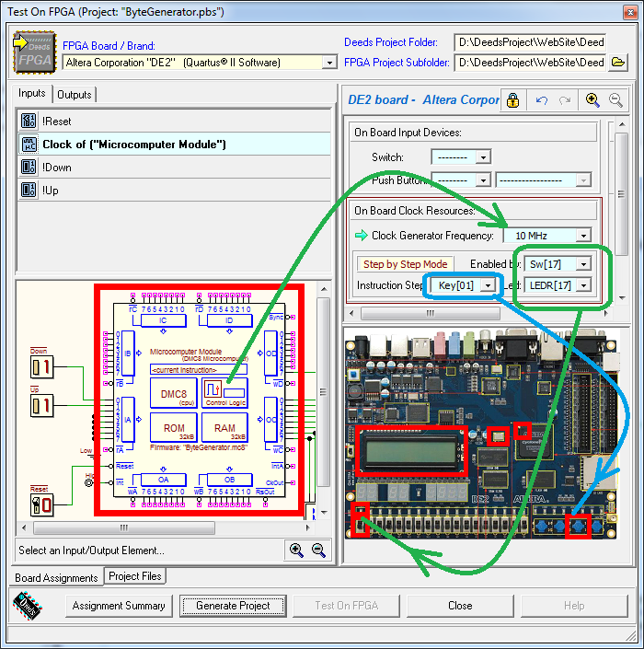
Task: Click the redo arrow icon
Action: pyautogui.click(x=565, y=100)
